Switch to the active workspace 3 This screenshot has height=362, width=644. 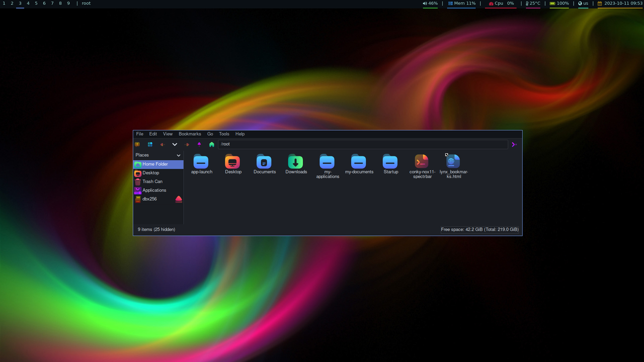tap(20, 4)
